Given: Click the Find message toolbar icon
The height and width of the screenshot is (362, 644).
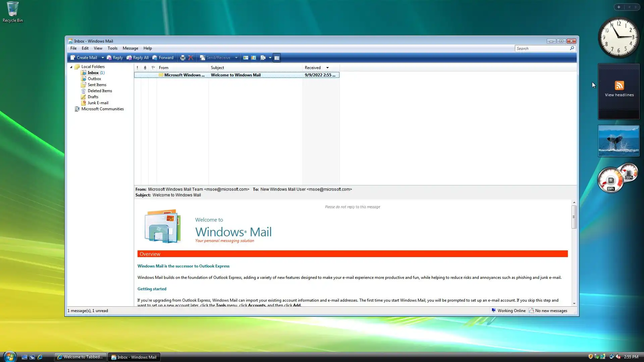Looking at the screenshot, I should click(x=263, y=58).
